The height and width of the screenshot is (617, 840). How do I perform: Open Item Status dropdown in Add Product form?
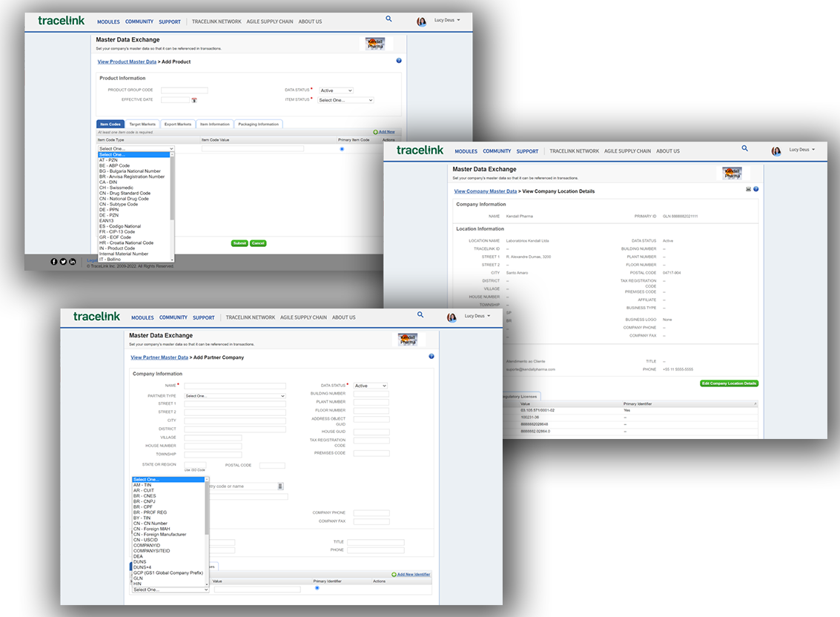[345, 100]
